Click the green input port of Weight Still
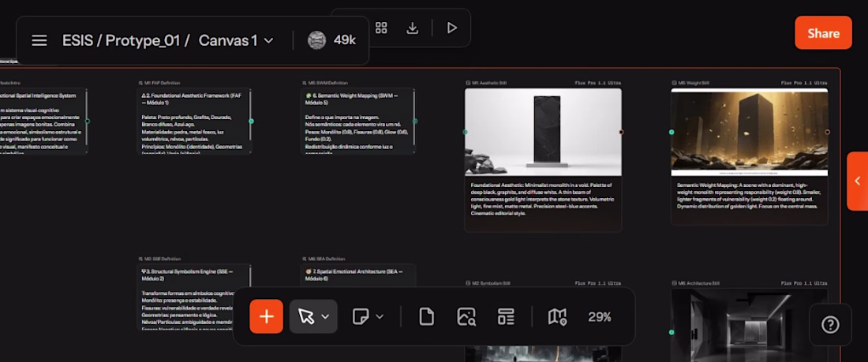868x362 pixels. tap(672, 132)
